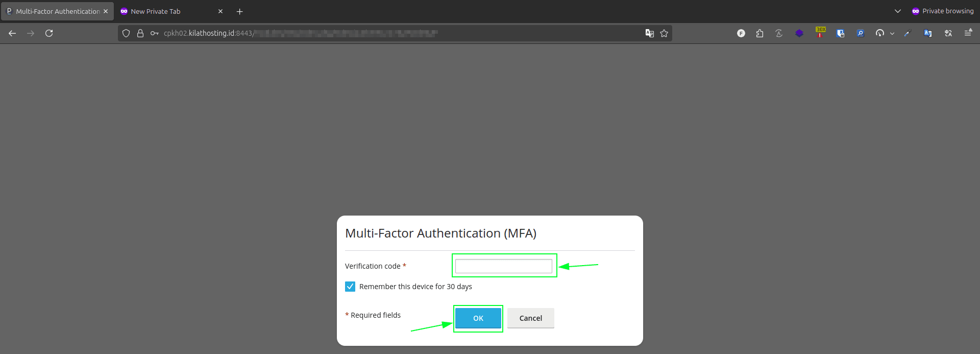Toggle Remember this device for 30 days
The image size is (980, 354).
(x=350, y=287)
